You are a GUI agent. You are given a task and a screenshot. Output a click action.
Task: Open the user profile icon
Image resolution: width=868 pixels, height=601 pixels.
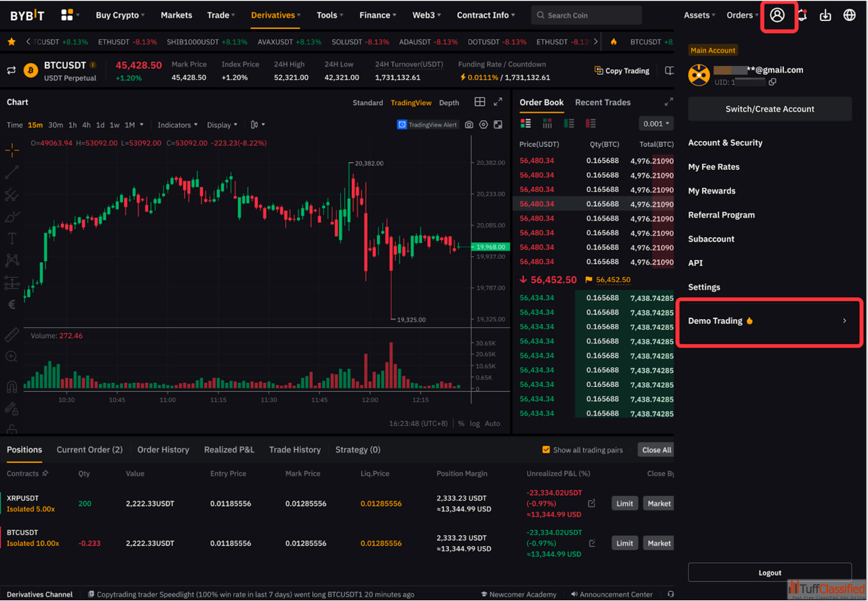(x=777, y=15)
